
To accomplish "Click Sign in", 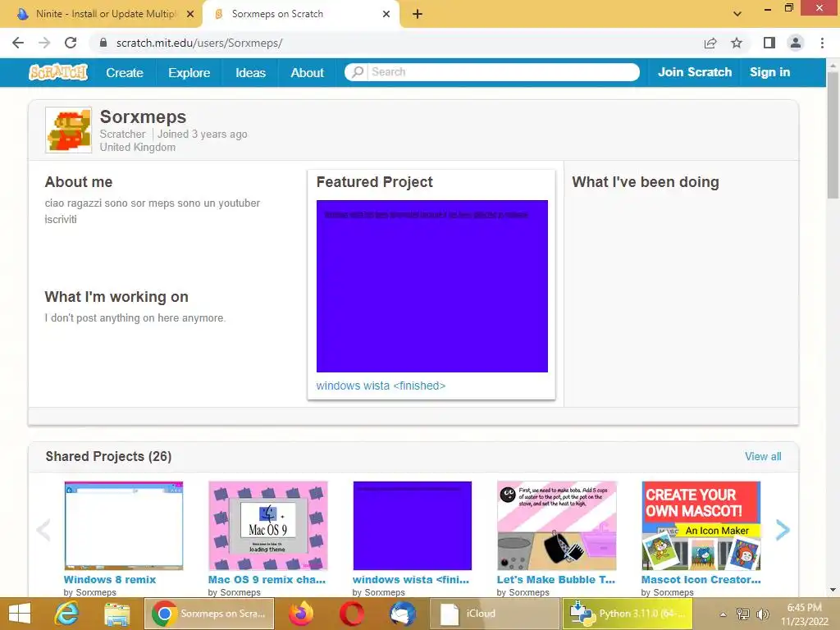I will click(769, 72).
